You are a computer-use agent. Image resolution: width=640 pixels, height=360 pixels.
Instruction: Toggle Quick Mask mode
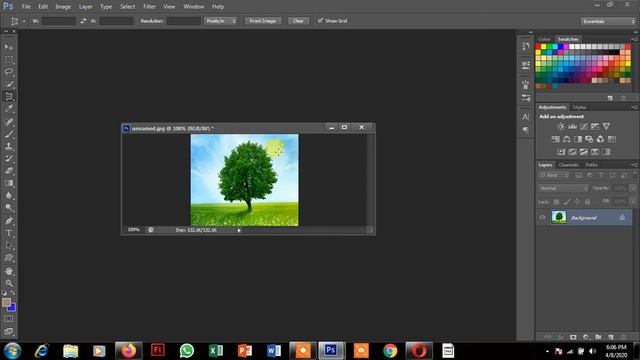9,319
